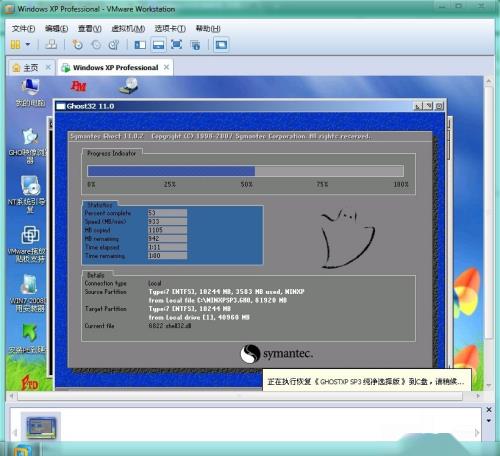Image resolution: width=500 pixels, height=456 pixels.
Task: Close the 主页 tab
Action: 48,67
